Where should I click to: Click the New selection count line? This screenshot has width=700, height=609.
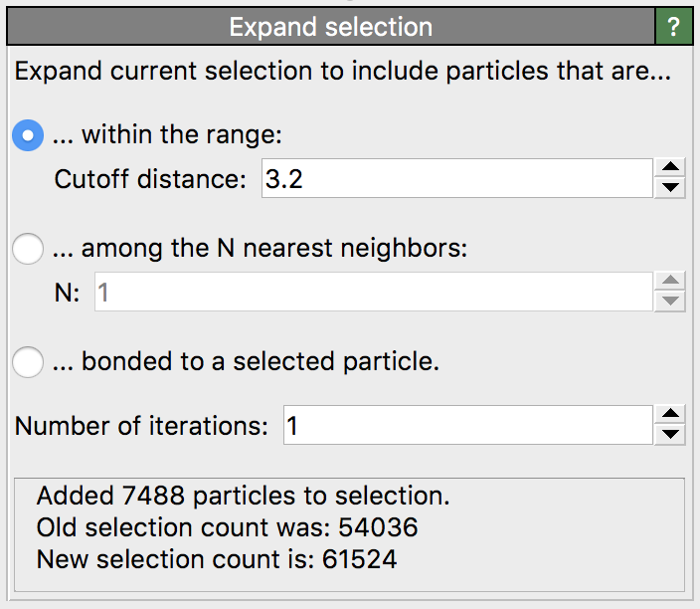(217, 559)
